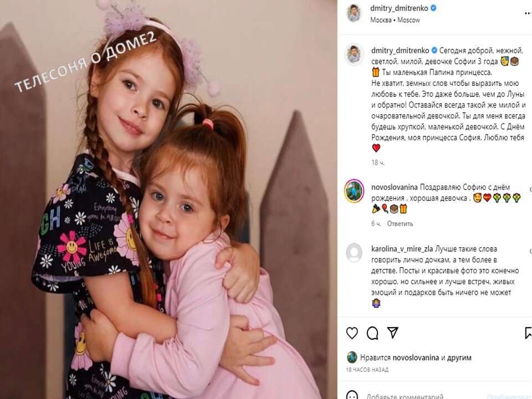Share post with the paper plane icon
The image size is (532, 399).
click(392, 332)
